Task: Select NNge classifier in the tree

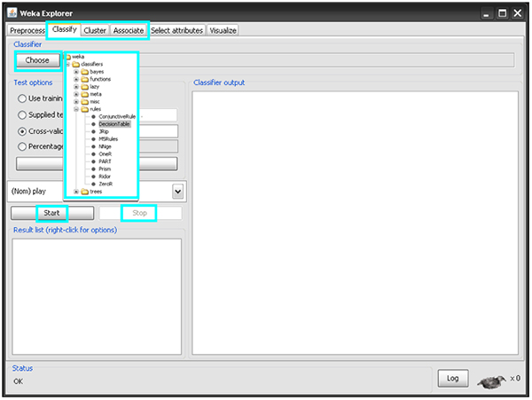Action: (105, 146)
